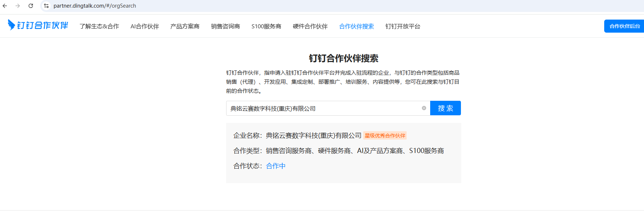Click the 合作类型 service list text
Viewport: 644px width, 211px height.
click(355, 151)
